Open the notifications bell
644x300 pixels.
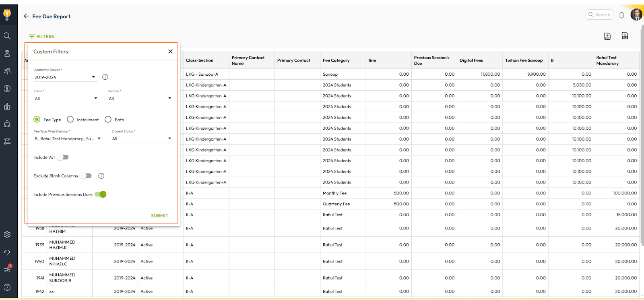(621, 15)
